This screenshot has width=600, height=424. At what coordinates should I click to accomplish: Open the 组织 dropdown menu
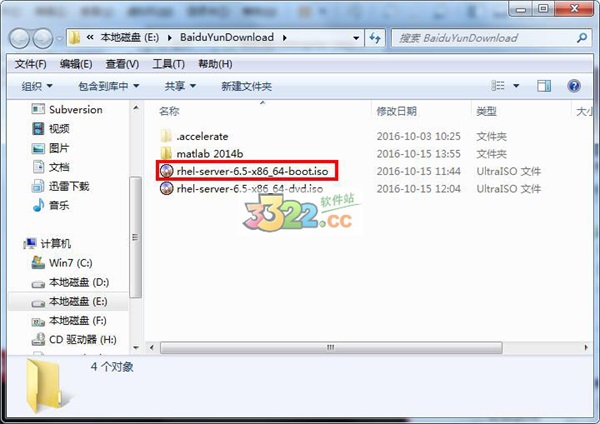tap(37, 86)
